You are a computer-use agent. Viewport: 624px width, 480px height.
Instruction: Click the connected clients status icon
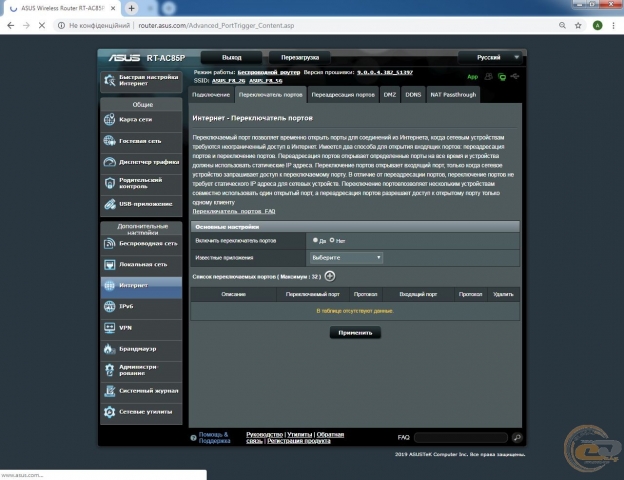488,76
